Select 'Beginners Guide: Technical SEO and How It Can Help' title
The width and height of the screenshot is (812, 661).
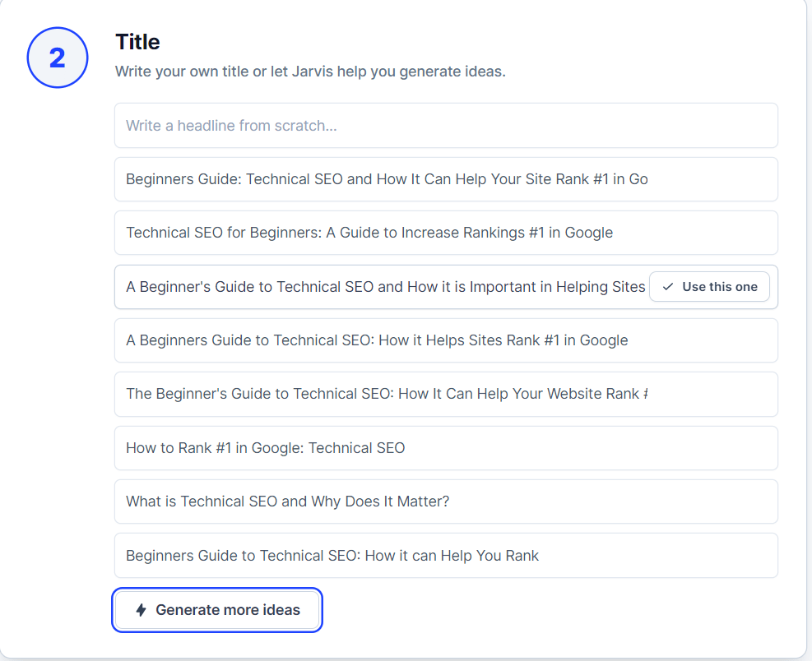446,179
